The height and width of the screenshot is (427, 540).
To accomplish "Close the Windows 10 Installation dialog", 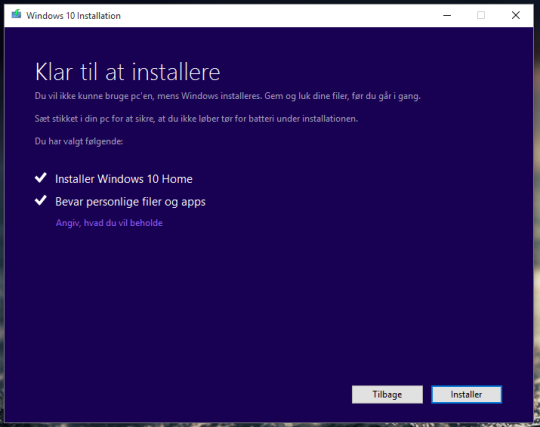I will (x=516, y=15).
